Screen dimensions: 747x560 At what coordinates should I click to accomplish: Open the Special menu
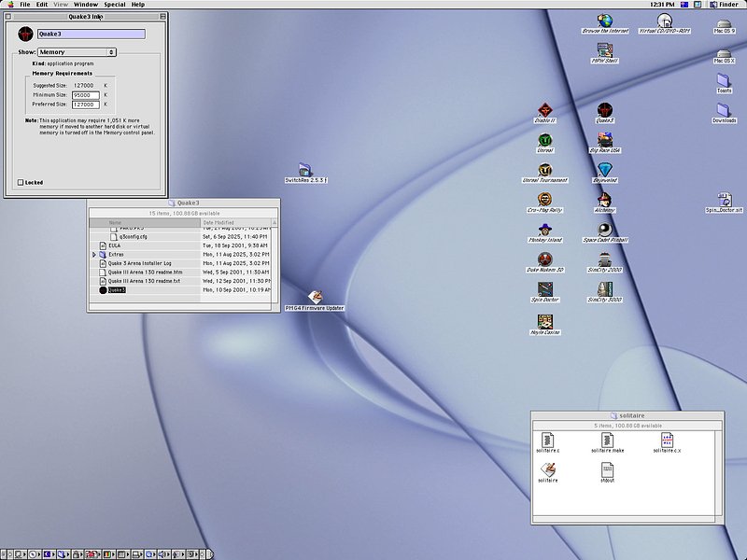tap(115, 5)
